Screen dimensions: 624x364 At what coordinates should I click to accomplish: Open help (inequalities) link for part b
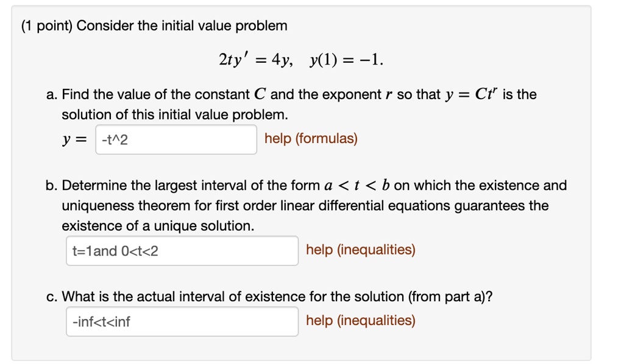tap(360, 250)
